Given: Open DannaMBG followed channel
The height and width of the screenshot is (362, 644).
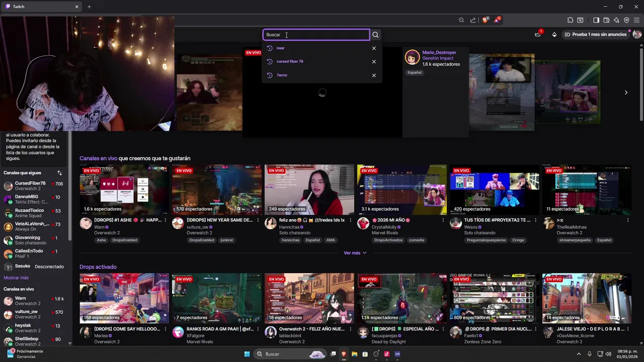Looking at the screenshot, I should point(33,199).
